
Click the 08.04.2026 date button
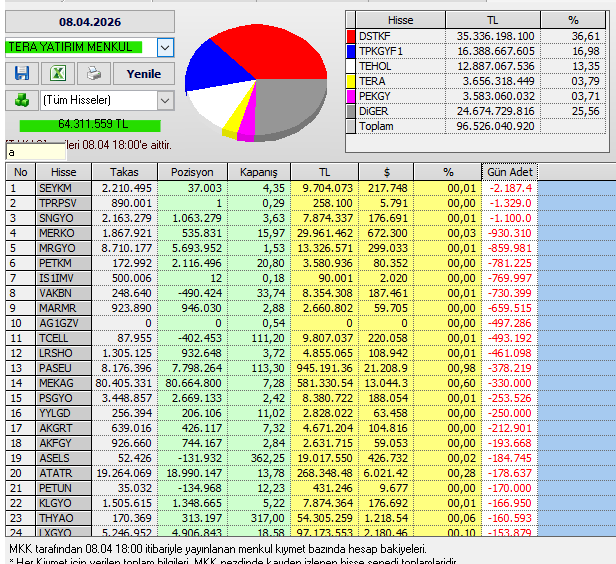(90, 22)
